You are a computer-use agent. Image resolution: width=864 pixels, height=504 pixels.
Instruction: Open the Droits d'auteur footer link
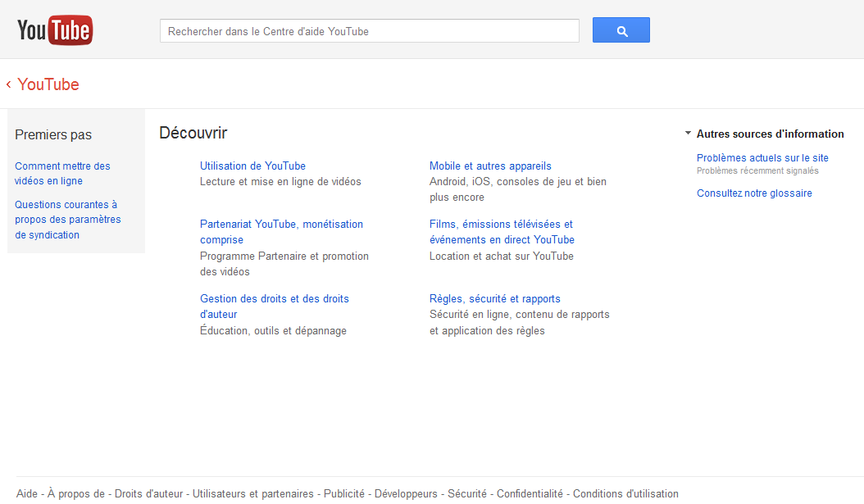coord(148,493)
